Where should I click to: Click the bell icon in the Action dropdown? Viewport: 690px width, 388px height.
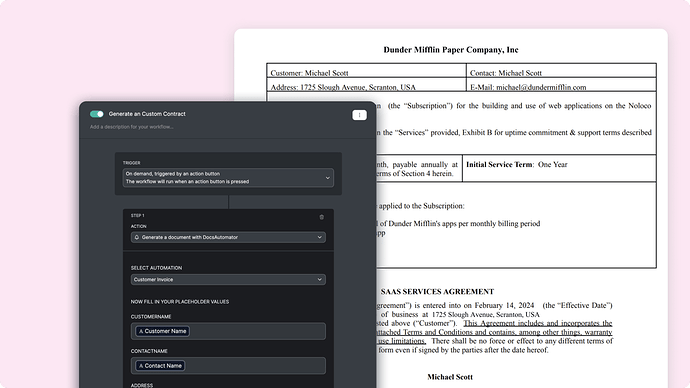click(x=137, y=237)
